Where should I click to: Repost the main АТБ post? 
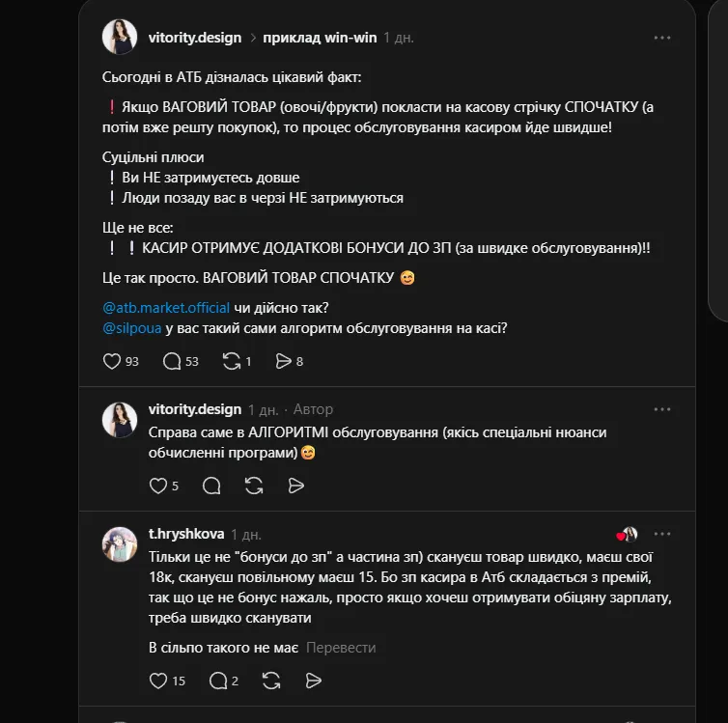tap(232, 361)
